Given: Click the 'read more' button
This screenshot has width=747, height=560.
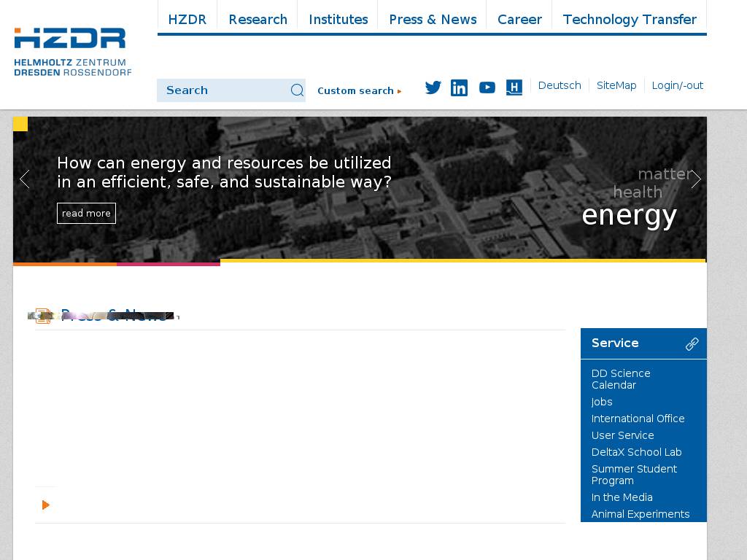Looking at the screenshot, I should click(x=86, y=213).
